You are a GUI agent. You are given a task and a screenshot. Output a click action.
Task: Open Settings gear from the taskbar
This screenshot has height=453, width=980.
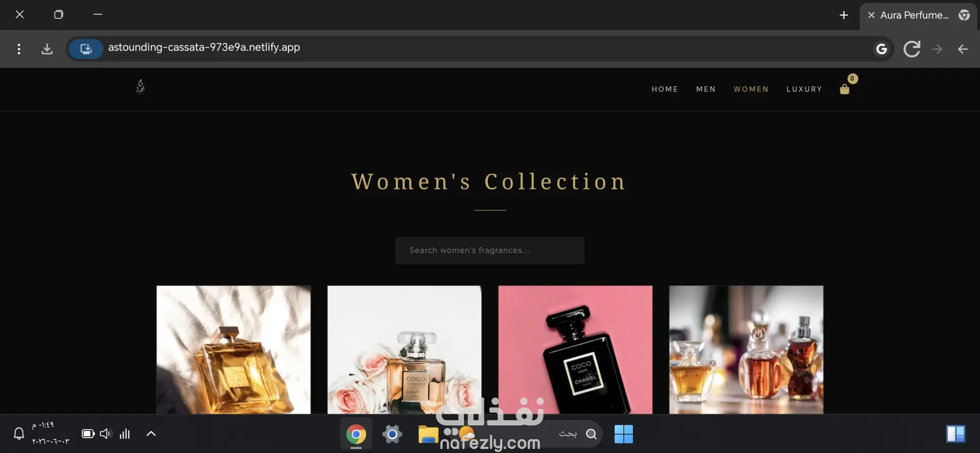tap(392, 434)
